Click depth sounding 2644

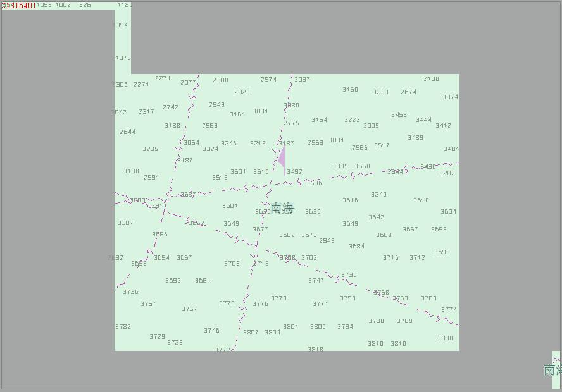tap(127, 132)
